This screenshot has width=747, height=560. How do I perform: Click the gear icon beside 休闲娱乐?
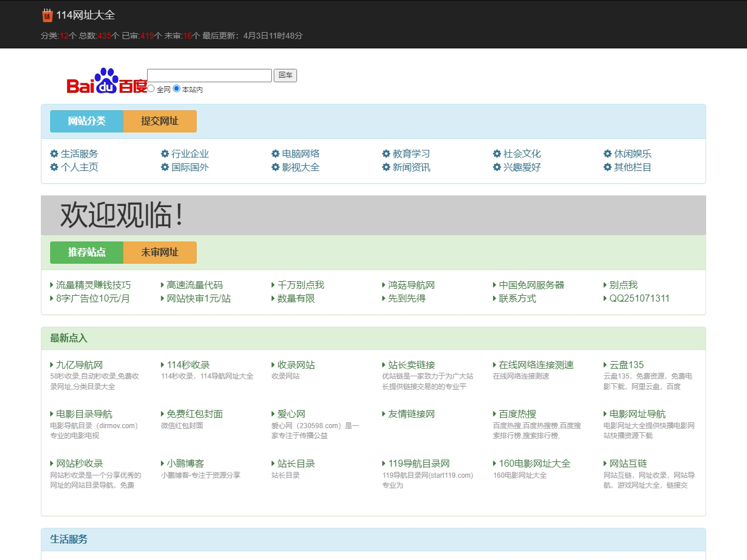coord(608,154)
